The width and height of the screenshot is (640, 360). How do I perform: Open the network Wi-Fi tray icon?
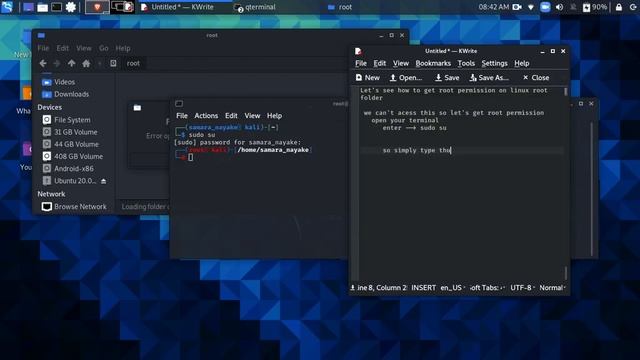click(531, 7)
